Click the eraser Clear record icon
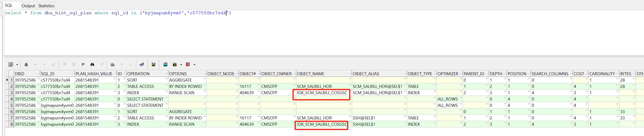 tap(102, 64)
